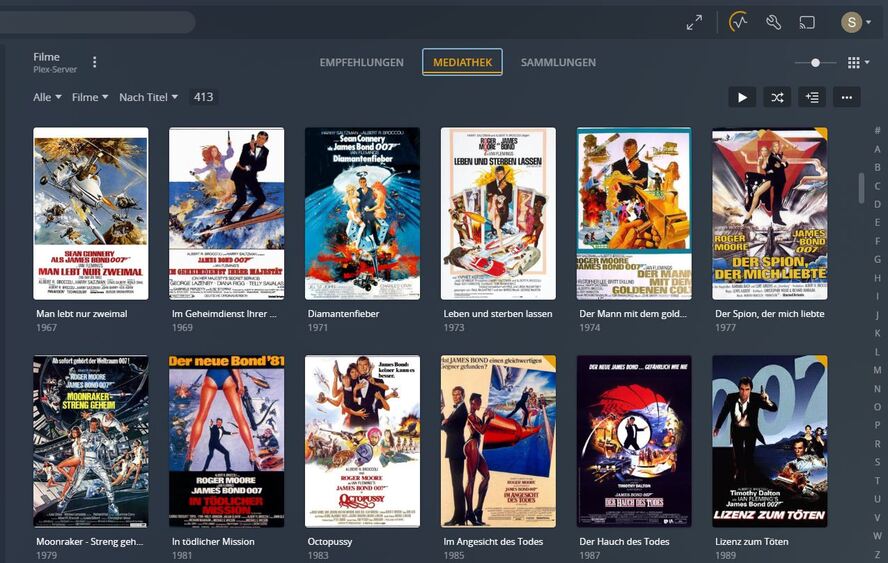The height and width of the screenshot is (563, 888).
Task: Open the user account avatar menu
Action: tap(855, 22)
